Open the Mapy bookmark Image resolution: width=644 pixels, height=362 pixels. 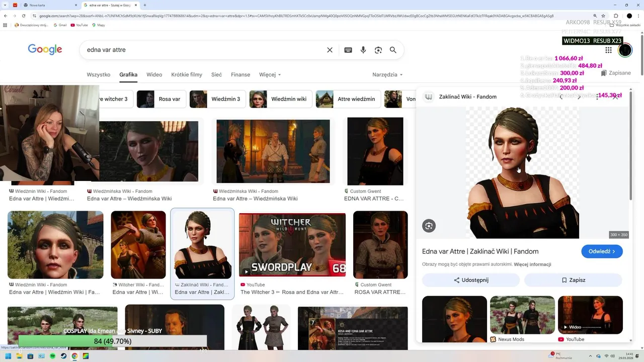98,25
